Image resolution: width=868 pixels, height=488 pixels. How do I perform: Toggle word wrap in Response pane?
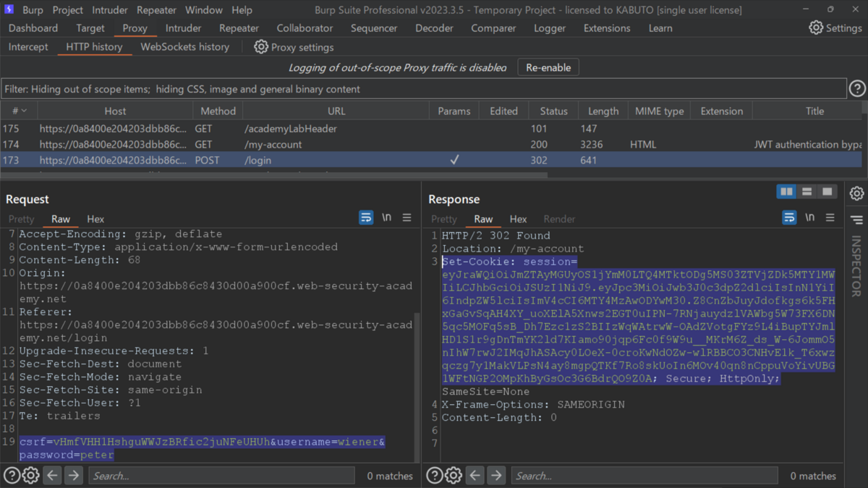click(x=789, y=218)
